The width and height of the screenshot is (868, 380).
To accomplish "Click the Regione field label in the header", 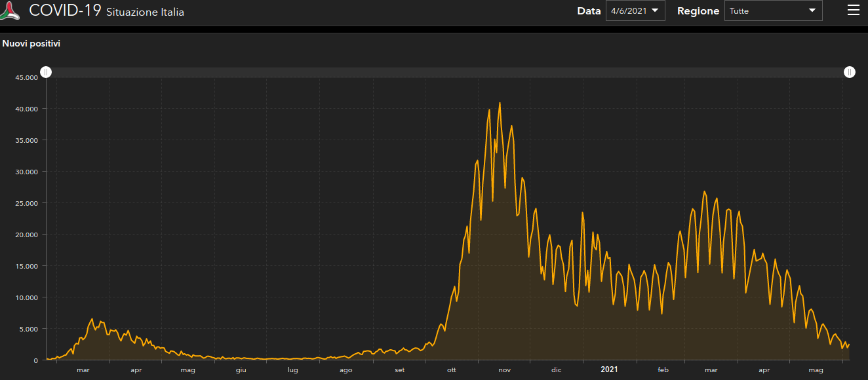I will tap(698, 11).
